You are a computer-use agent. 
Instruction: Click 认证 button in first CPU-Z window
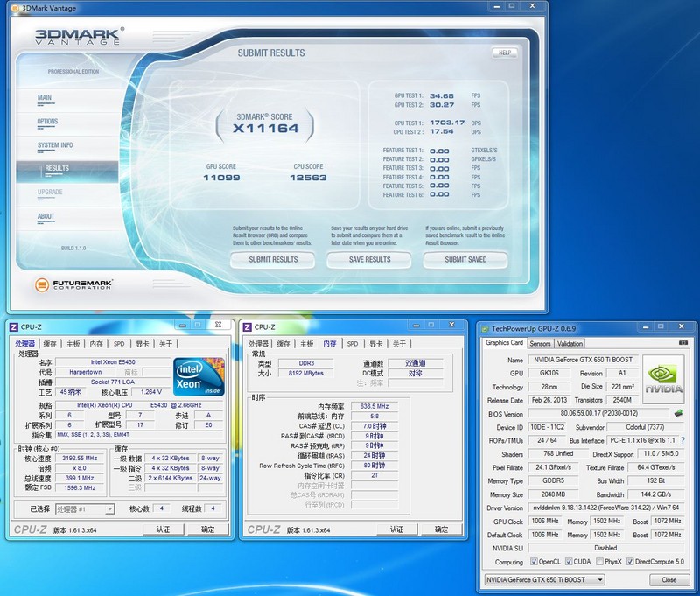[x=163, y=529]
